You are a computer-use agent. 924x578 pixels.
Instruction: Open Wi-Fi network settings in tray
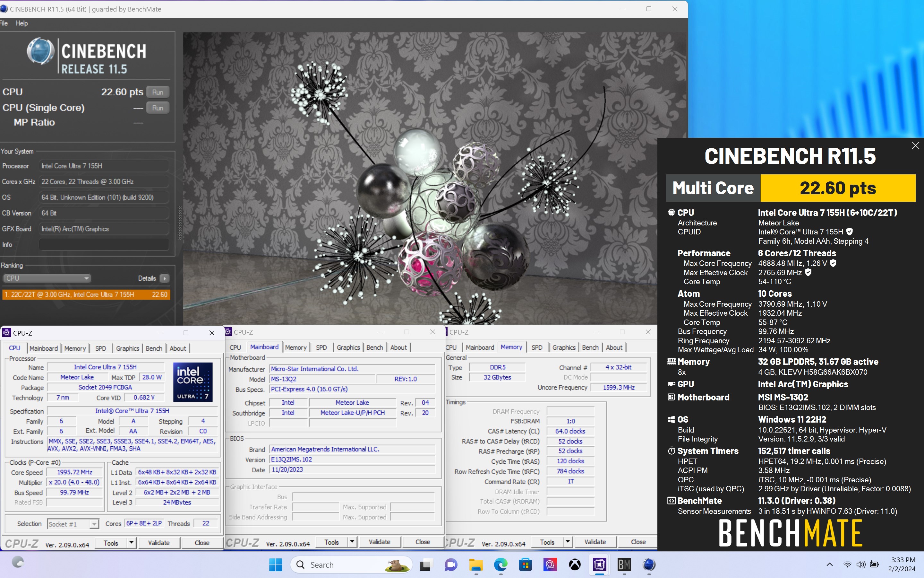coord(847,565)
